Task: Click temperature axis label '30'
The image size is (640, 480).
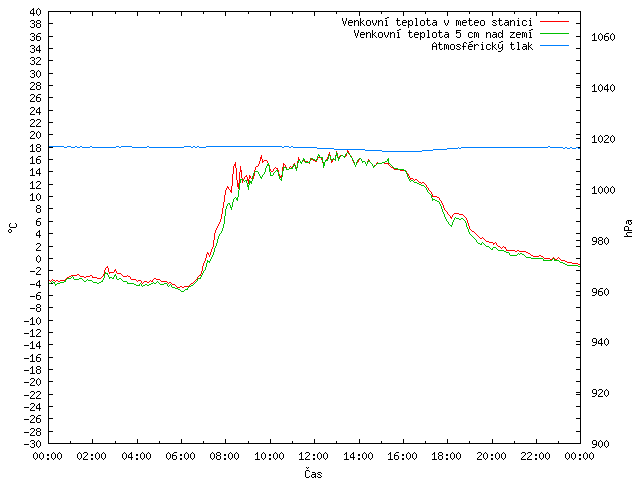Action: pos(36,74)
